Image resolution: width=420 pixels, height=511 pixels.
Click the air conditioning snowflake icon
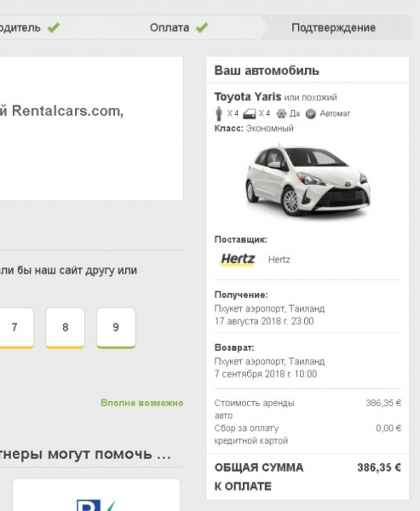pos(281,114)
